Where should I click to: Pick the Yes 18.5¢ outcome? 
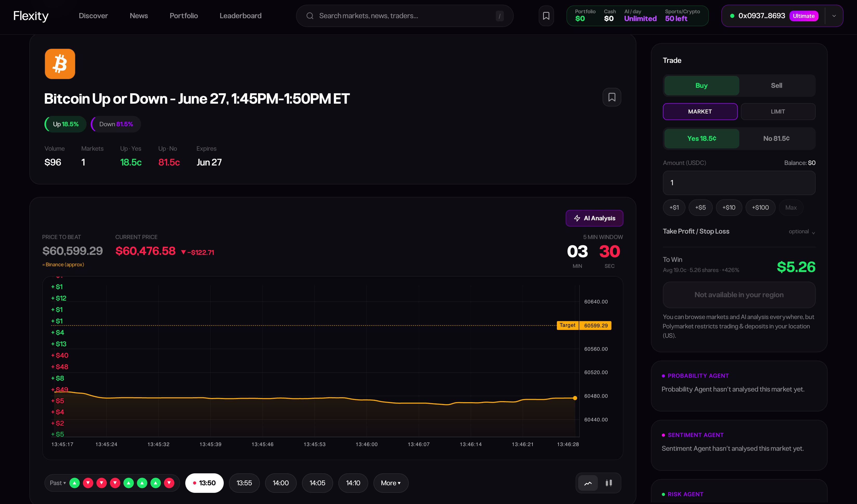point(702,138)
